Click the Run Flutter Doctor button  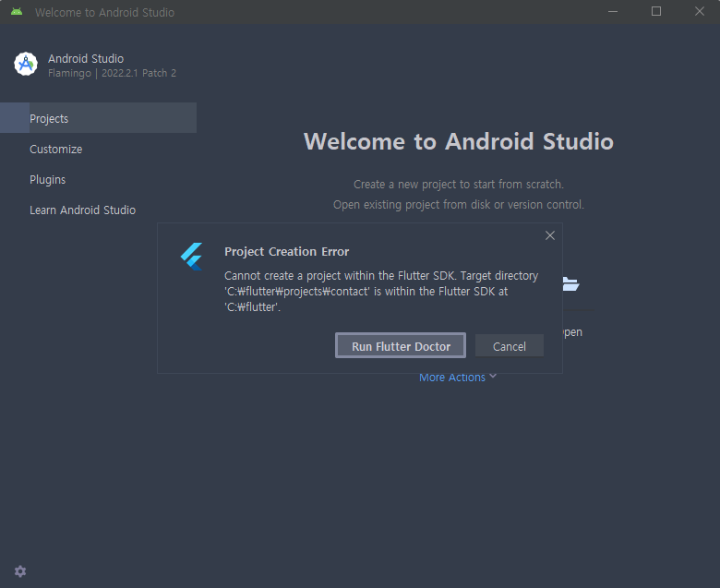click(401, 345)
